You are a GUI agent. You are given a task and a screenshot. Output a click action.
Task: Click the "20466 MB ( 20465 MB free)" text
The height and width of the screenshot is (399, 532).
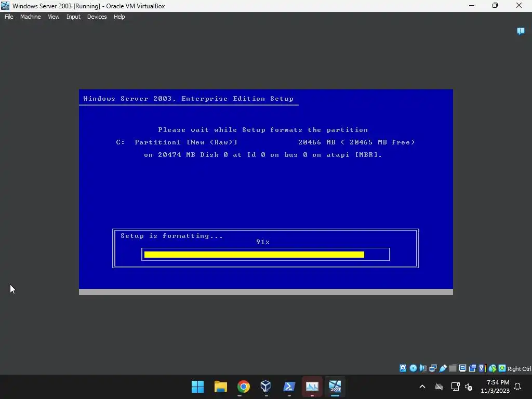click(x=356, y=142)
